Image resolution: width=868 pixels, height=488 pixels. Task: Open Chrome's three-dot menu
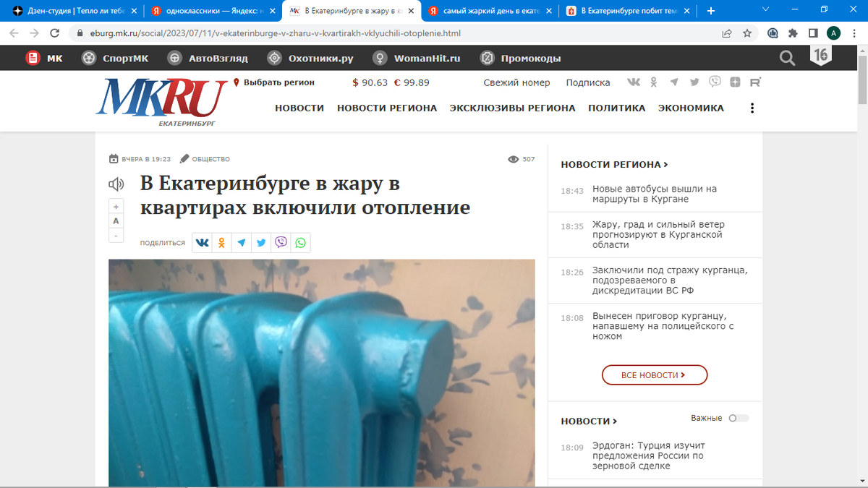tap(854, 33)
